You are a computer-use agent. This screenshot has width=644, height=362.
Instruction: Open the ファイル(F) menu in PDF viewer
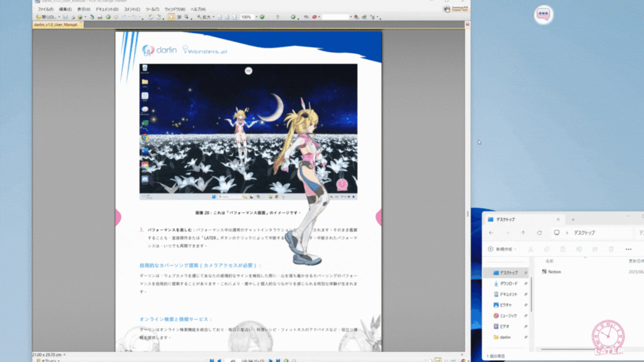(45, 9)
